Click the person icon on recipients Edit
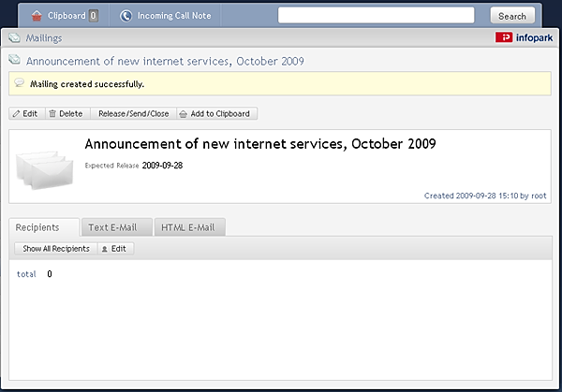The width and height of the screenshot is (562, 392). tap(104, 249)
